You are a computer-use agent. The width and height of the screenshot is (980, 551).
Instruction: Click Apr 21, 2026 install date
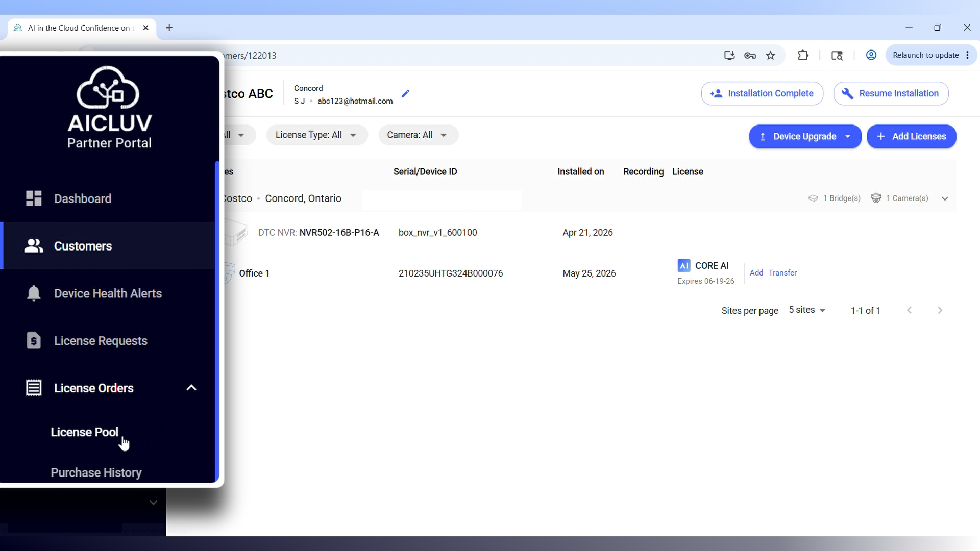(587, 233)
